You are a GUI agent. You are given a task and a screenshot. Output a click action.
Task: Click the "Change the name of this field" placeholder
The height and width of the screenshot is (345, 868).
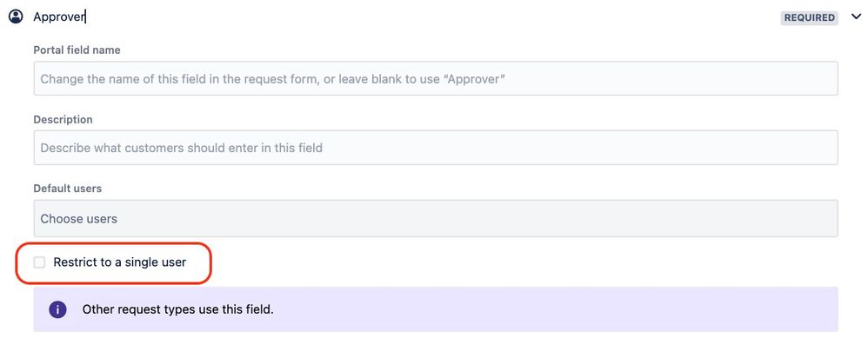point(272,79)
